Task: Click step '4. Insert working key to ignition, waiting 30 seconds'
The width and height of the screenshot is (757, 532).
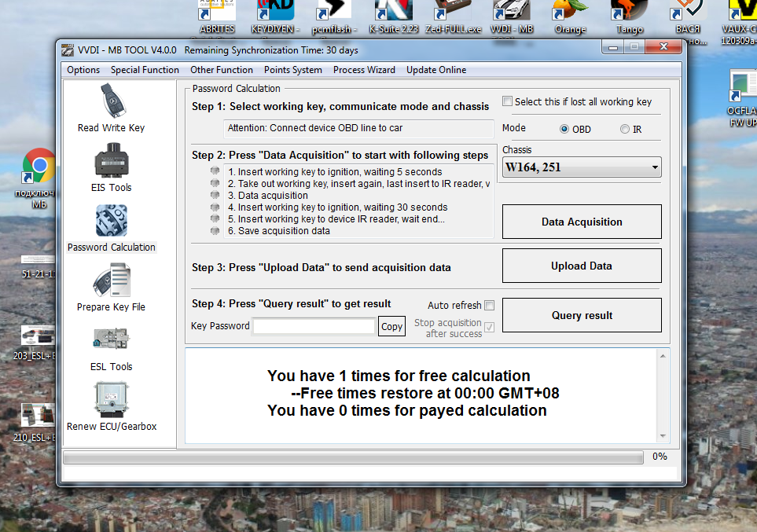Action: pos(338,207)
